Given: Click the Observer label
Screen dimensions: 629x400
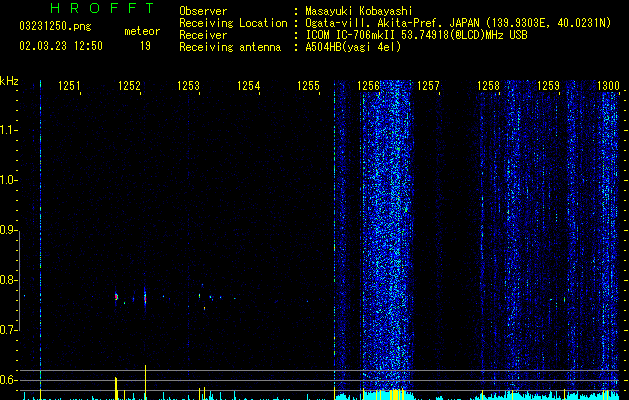Looking at the screenshot, I should tap(203, 11).
